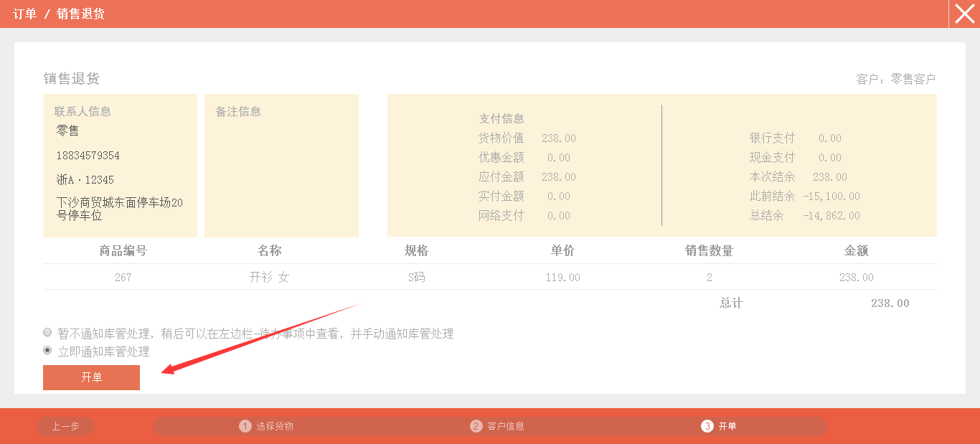This screenshot has height=444, width=980.
Task: Click the 总结余 balance value -14,862.00
Action: 831,215
